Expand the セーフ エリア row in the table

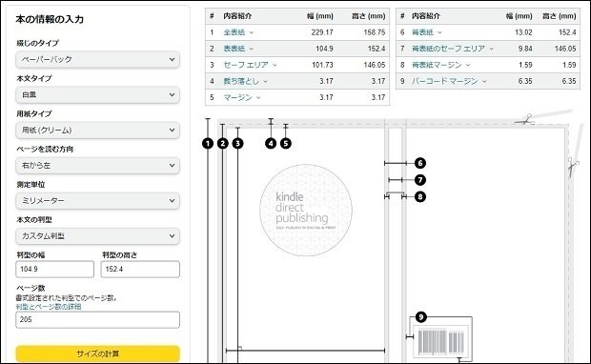click(250, 65)
